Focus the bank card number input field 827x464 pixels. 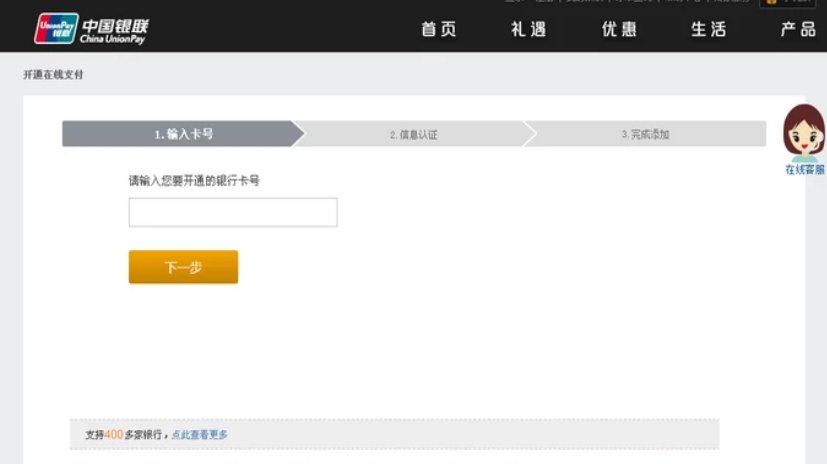(x=233, y=212)
